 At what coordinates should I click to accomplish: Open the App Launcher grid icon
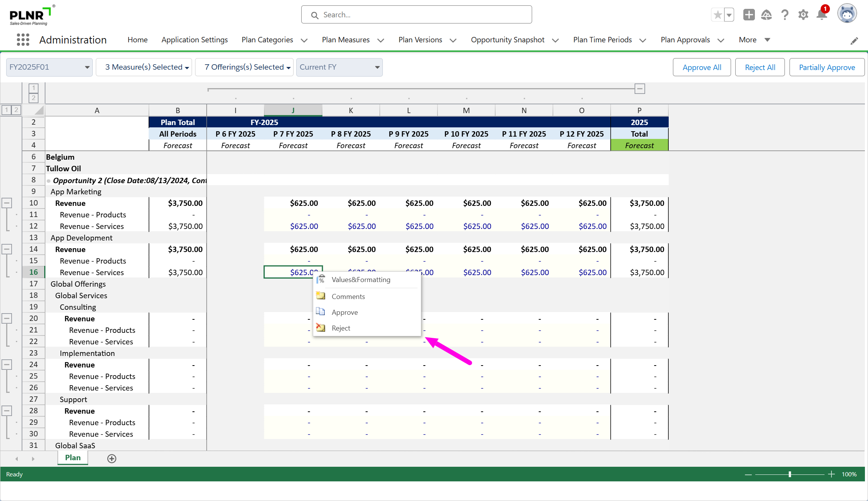point(23,40)
